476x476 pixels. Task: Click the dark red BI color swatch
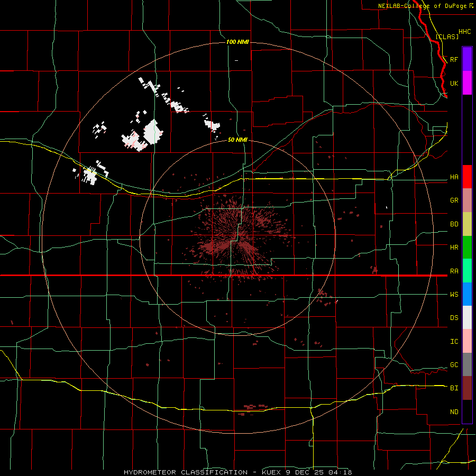click(467, 388)
